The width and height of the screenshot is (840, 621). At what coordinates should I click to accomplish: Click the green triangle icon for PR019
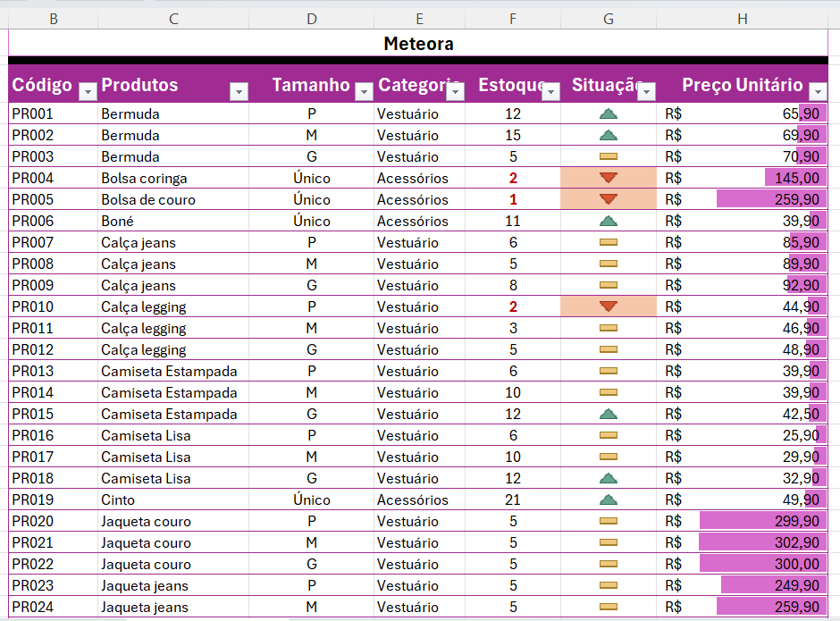click(x=609, y=499)
